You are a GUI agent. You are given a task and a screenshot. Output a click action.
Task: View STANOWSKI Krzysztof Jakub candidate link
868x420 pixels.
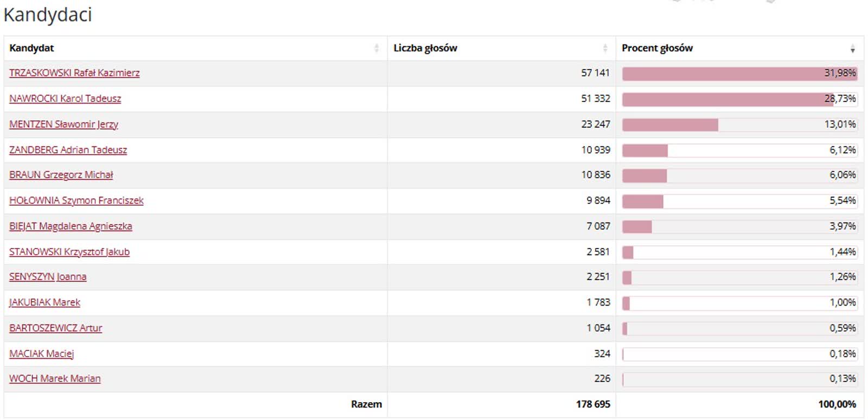tap(69, 252)
